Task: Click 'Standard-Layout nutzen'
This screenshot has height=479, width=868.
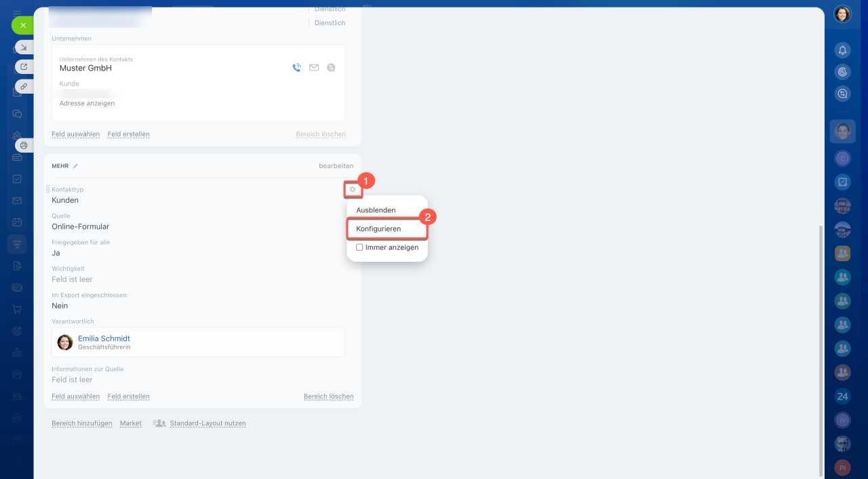Action: coord(208,423)
